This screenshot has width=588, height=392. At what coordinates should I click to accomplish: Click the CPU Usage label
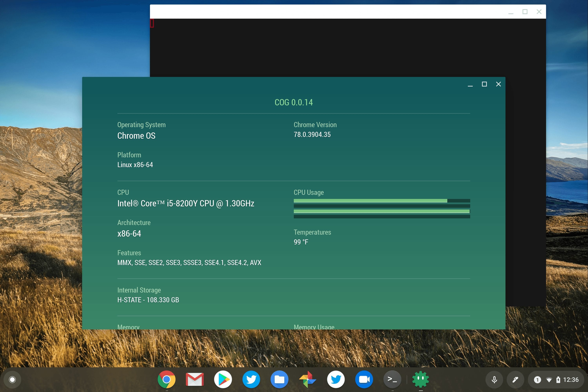pos(309,192)
